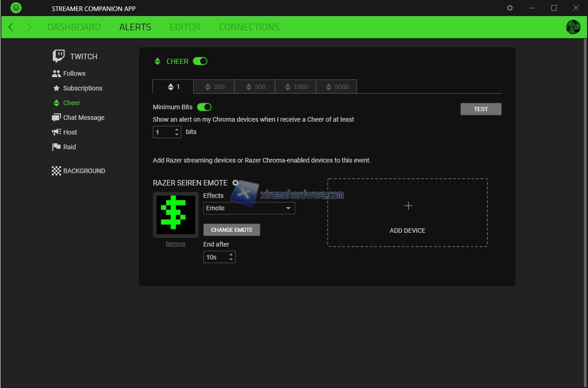Screen dimensions: 588x388
Task: Click the Background checkerboard icon
Action: (x=56, y=171)
